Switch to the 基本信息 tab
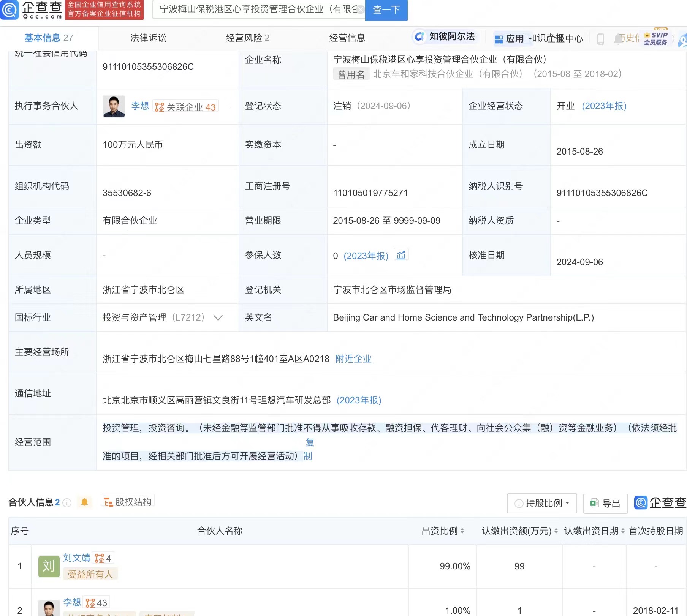Viewport: 687px width, 616px height. point(49,38)
